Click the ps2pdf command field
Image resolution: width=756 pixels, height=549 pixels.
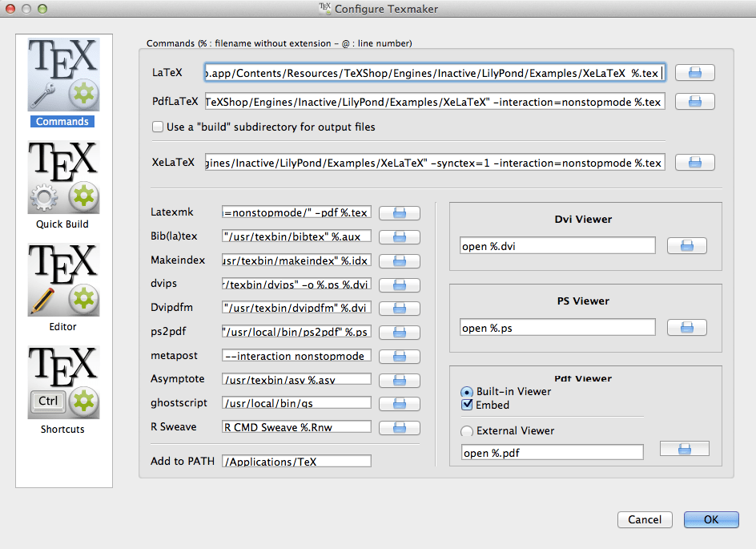296,332
